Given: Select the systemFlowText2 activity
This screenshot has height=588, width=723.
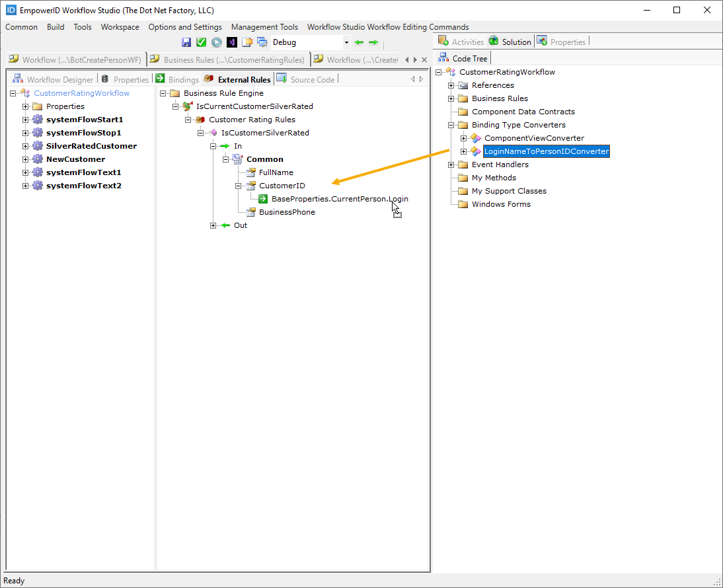Looking at the screenshot, I should coord(83,186).
